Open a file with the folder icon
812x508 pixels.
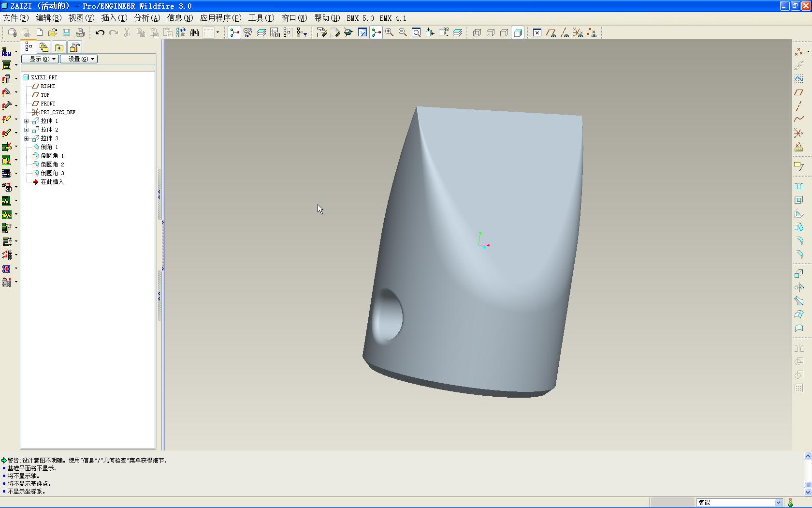tap(53, 32)
